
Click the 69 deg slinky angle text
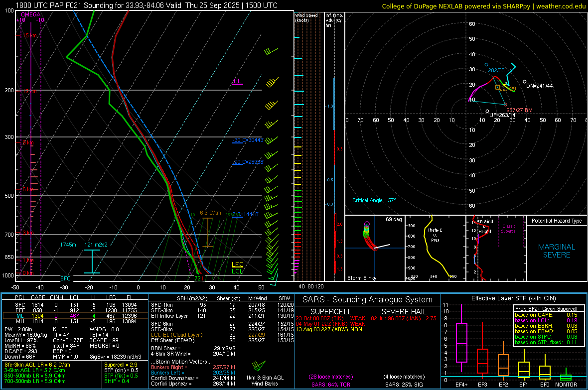[x=393, y=219]
